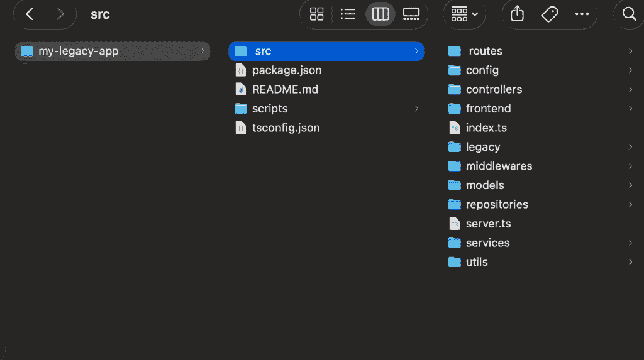Select the my-legacy-app folder

point(113,52)
